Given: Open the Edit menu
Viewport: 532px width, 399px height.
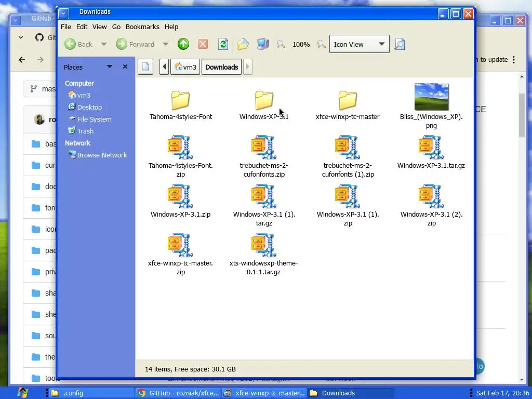Looking at the screenshot, I should 82,27.
